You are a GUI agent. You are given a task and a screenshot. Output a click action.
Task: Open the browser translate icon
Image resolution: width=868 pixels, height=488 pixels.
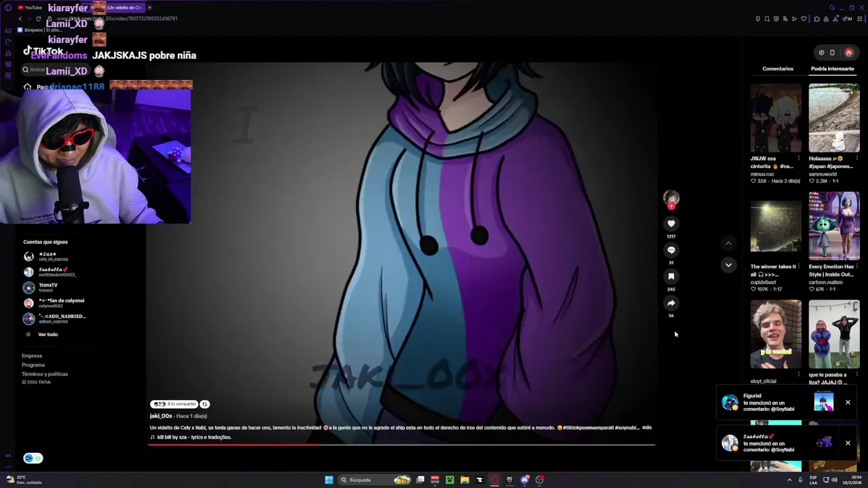[785, 19]
